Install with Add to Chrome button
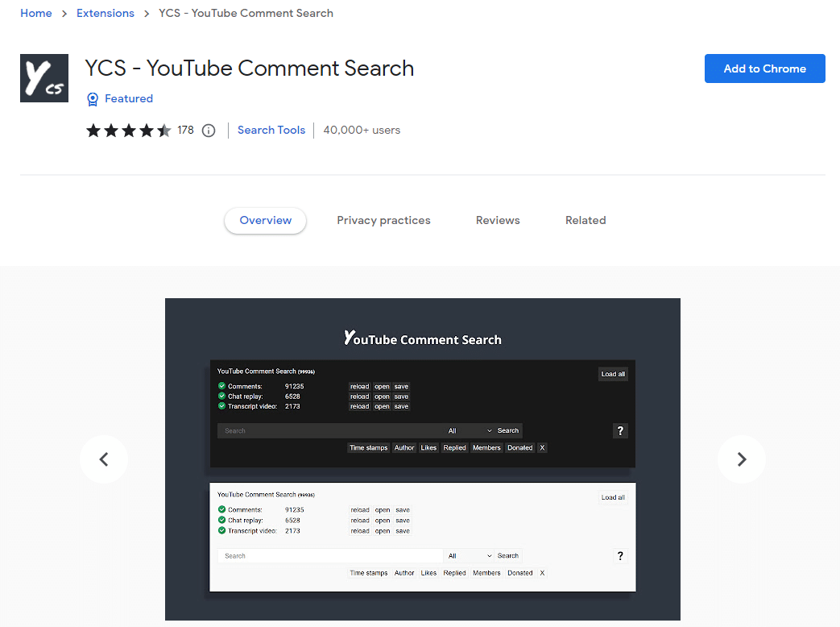 [x=764, y=69]
